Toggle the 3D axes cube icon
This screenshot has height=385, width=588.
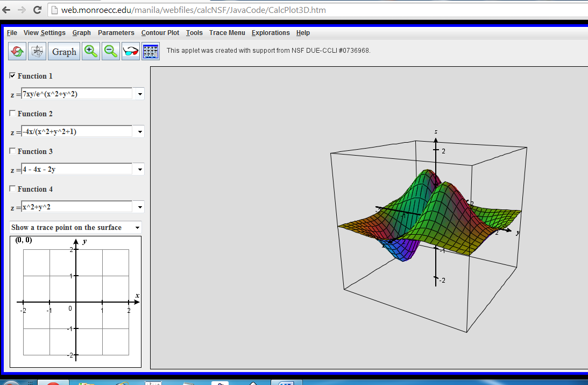(x=37, y=51)
